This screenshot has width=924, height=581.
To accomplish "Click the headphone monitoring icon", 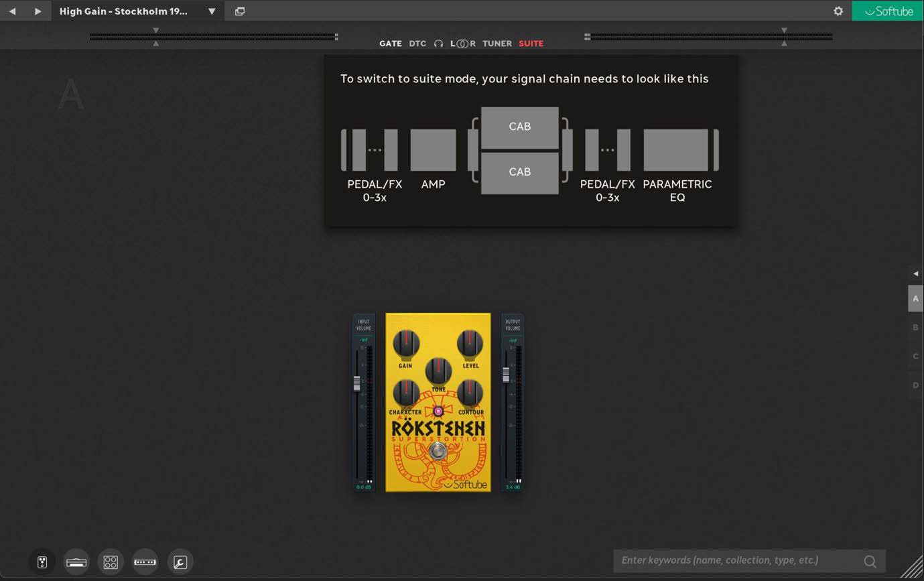I will click(438, 43).
